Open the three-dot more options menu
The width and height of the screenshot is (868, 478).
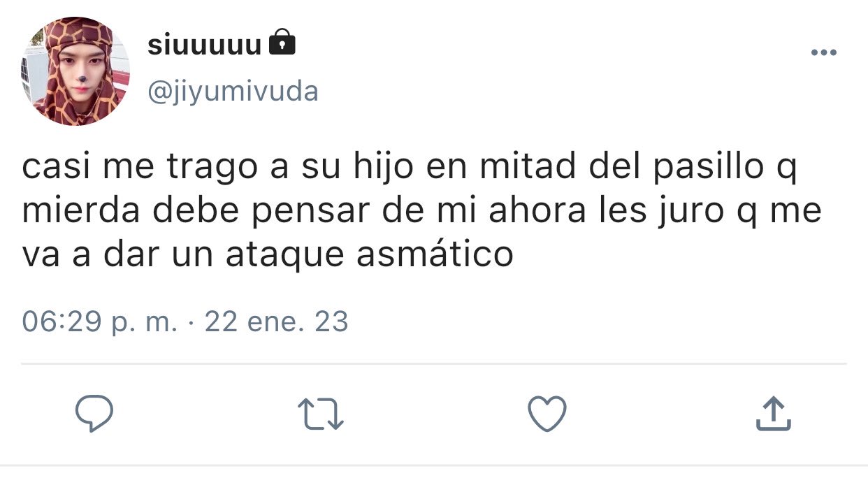[823, 52]
